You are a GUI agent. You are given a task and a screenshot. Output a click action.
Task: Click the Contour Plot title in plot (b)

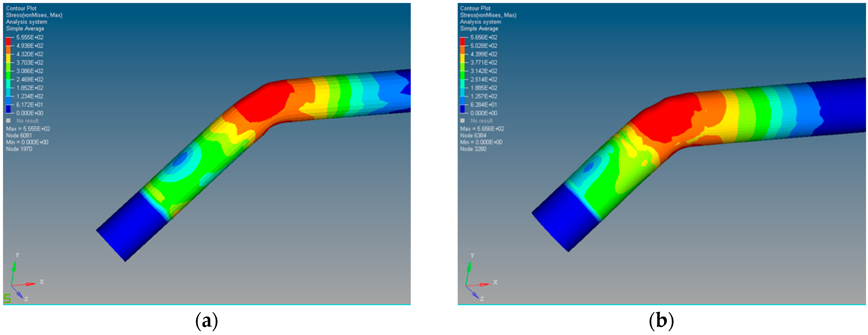[475, 8]
